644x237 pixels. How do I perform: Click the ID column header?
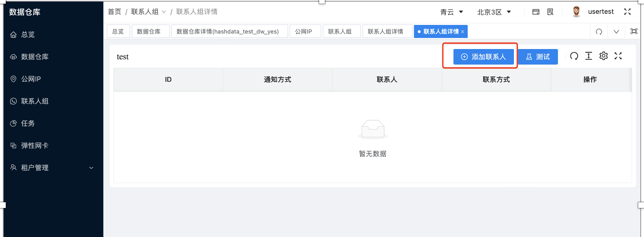tap(168, 80)
